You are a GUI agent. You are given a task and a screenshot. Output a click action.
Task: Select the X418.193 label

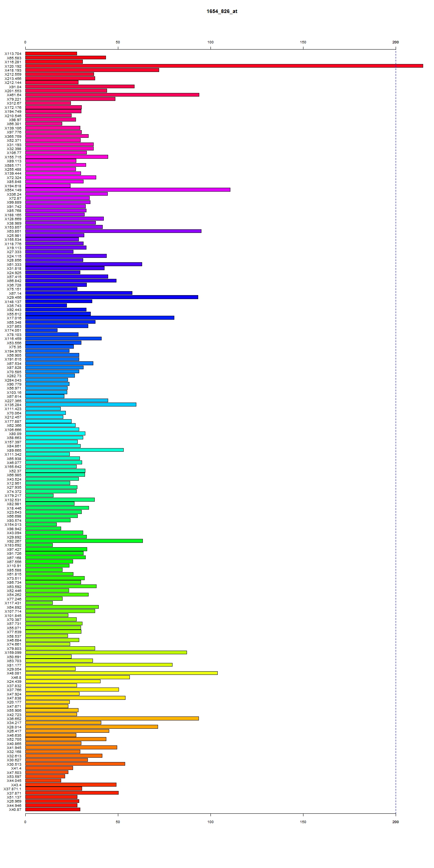click(13, 70)
